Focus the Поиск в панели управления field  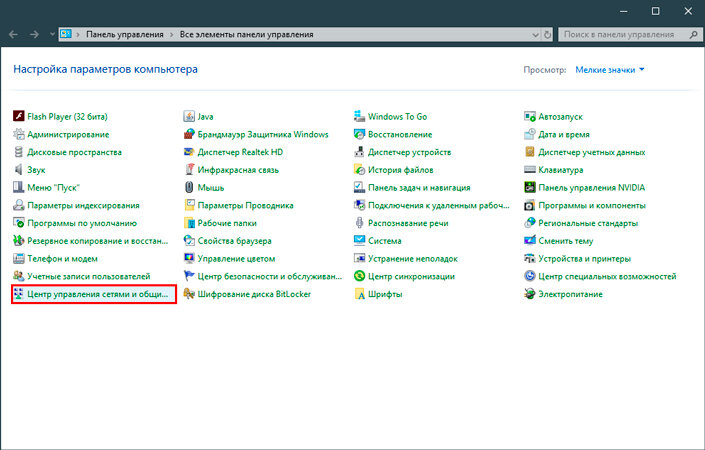[x=630, y=35]
